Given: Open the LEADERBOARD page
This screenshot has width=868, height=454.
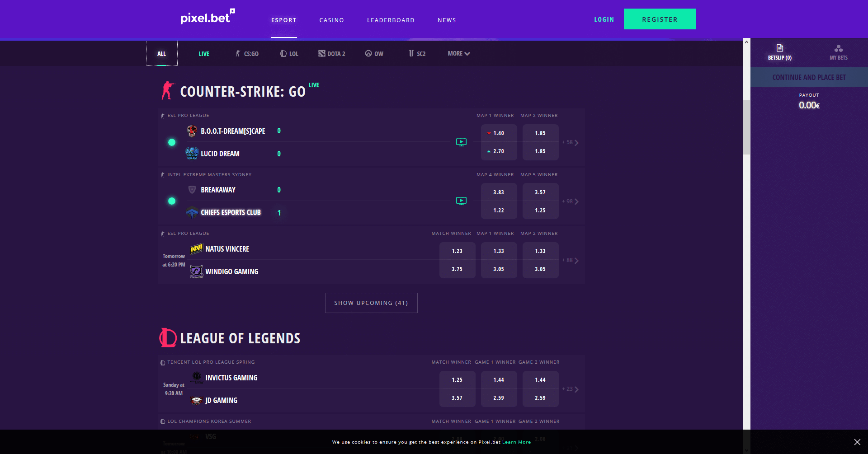Looking at the screenshot, I should [391, 20].
